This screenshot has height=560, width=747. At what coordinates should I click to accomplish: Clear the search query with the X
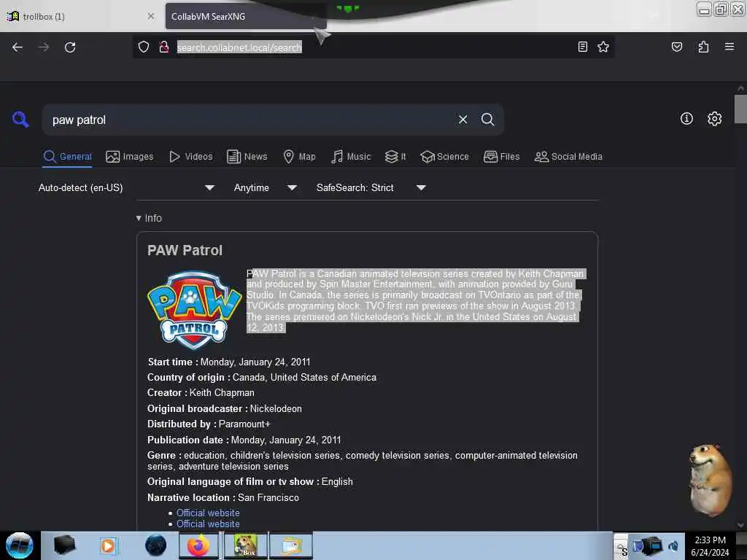click(462, 120)
